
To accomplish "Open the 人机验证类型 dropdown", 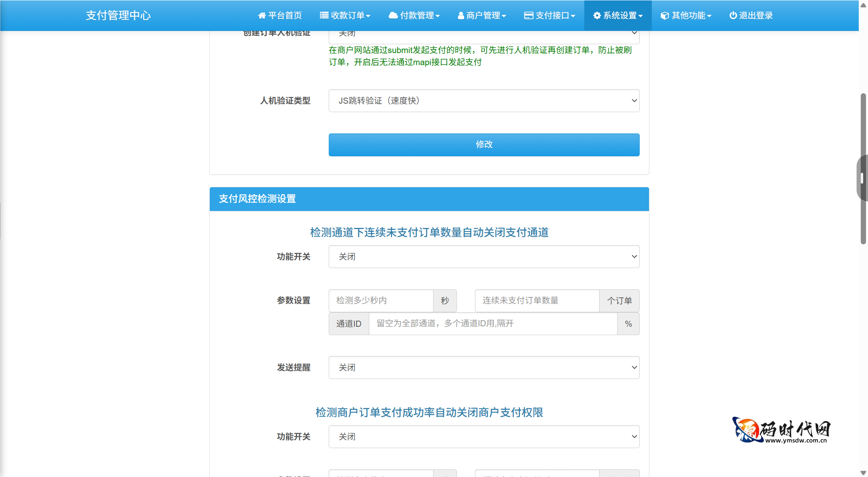I will 483,101.
